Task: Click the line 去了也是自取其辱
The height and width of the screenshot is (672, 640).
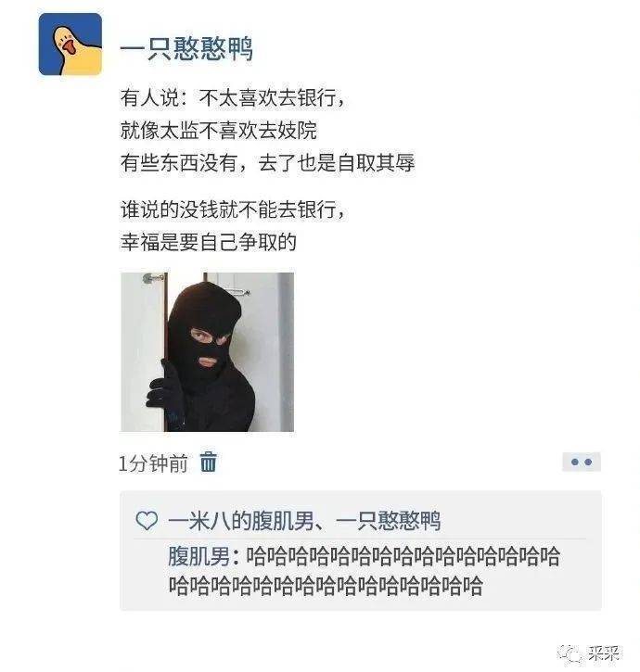Action: click(337, 163)
